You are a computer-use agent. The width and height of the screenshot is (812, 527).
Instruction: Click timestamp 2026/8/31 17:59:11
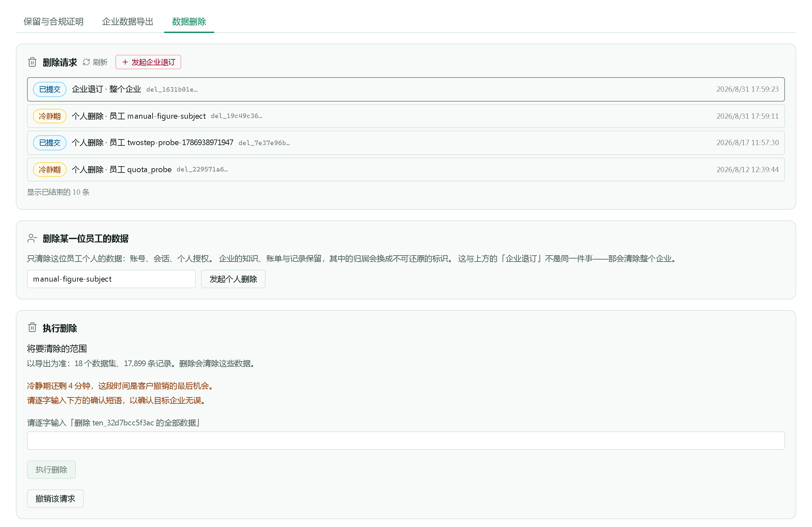747,116
